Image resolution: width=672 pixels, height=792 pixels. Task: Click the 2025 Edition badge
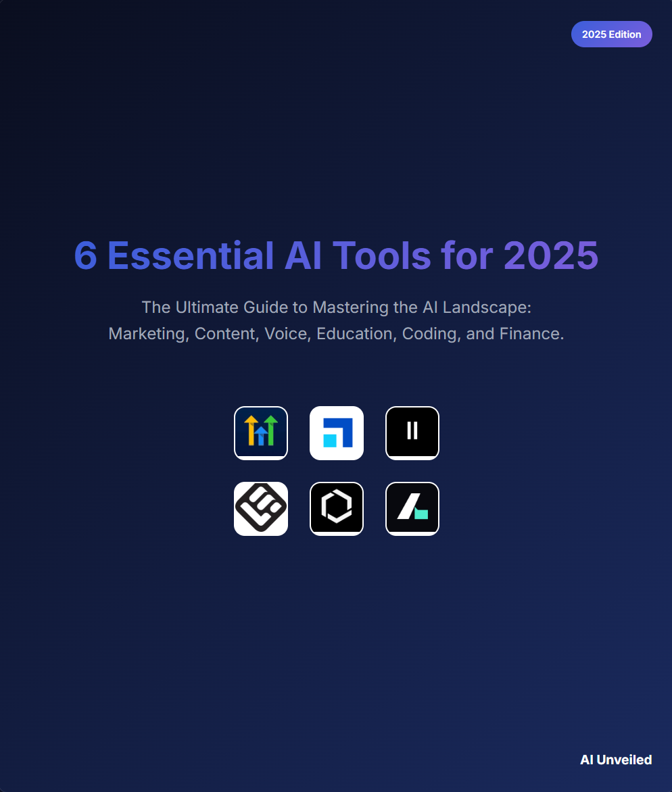point(612,34)
